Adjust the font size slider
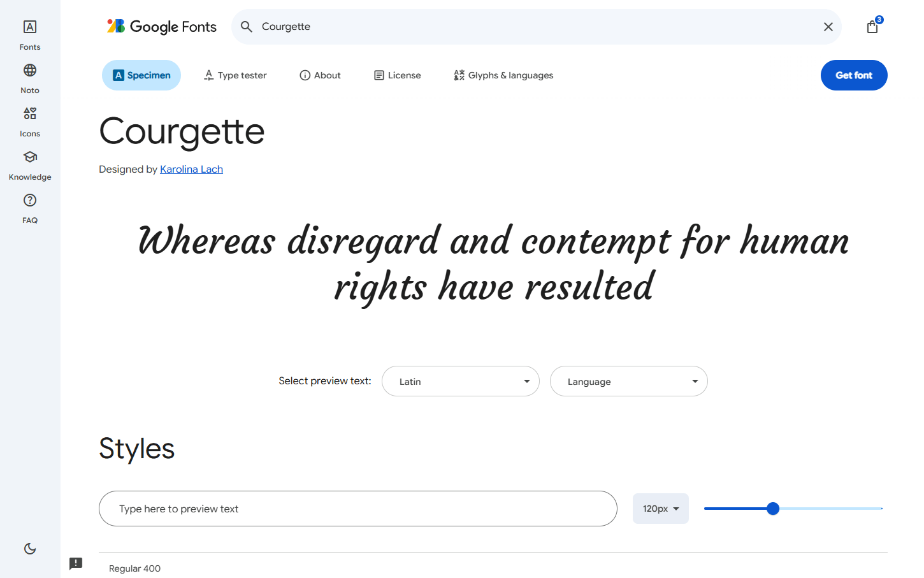This screenshot has width=924, height=578. point(773,509)
